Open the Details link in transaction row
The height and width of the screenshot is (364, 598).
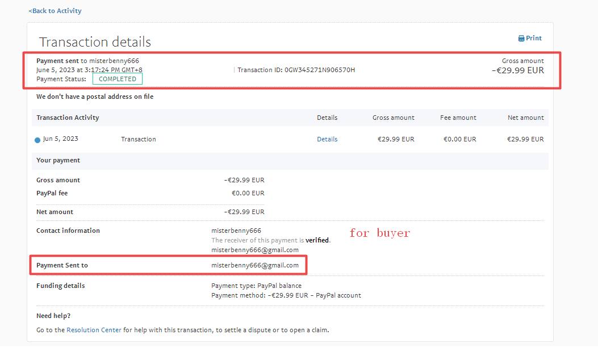tap(327, 139)
